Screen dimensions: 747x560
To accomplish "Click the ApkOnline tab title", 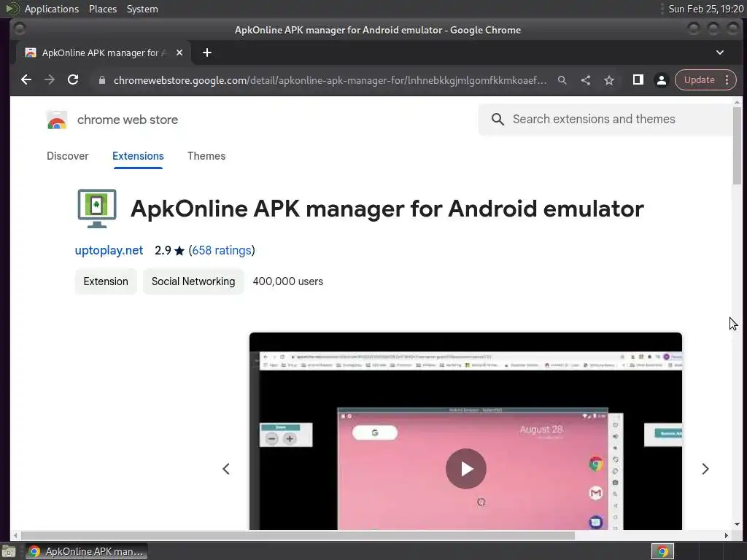I will 104,52.
